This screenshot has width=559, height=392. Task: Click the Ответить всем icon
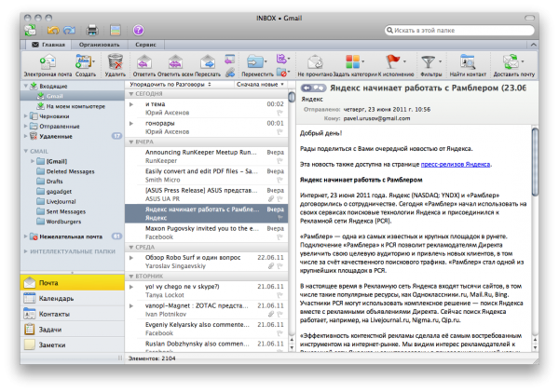tap(175, 62)
